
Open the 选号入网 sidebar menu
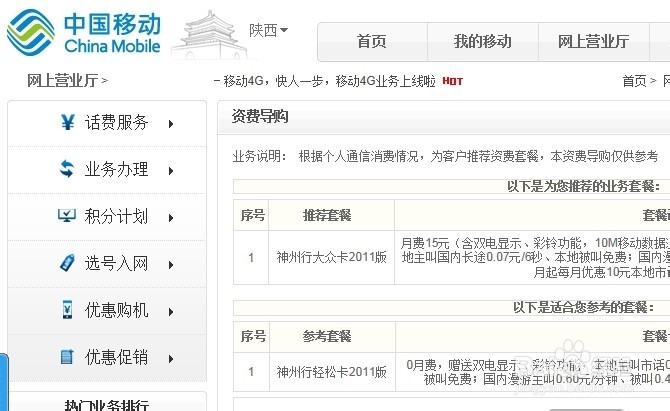[x=117, y=264]
